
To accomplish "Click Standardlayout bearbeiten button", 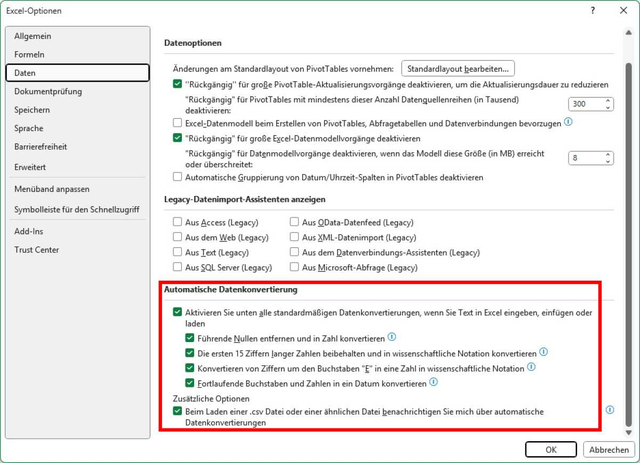I will [458, 69].
